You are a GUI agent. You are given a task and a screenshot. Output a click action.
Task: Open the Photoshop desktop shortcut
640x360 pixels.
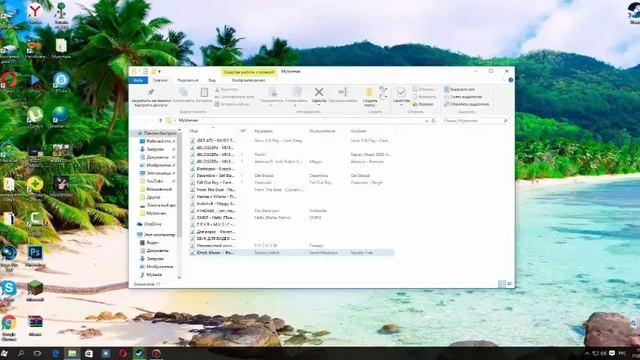click(35, 256)
